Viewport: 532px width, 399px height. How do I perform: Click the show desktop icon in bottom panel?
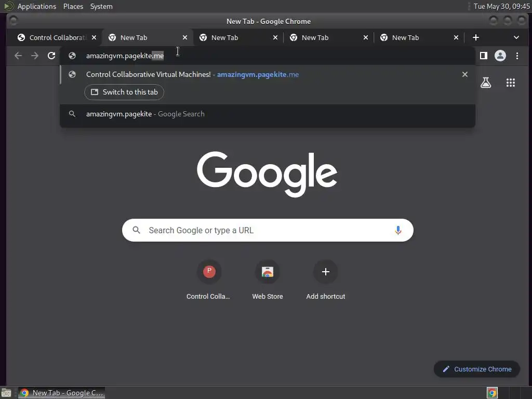tap(6, 393)
